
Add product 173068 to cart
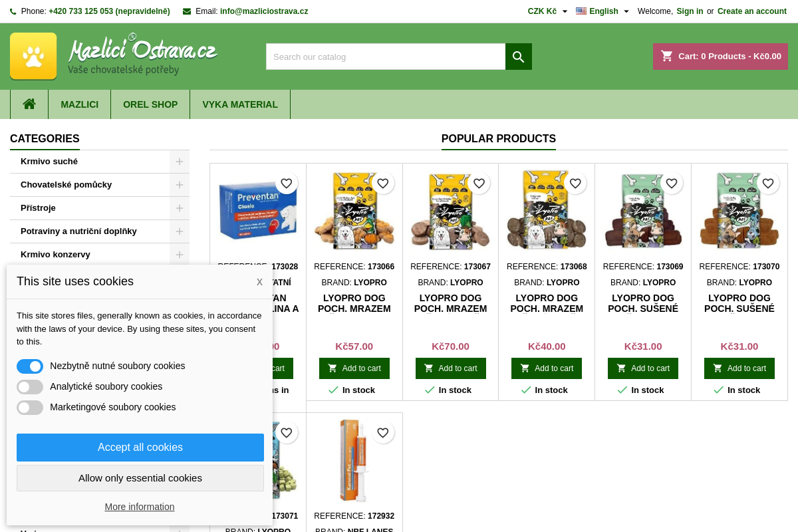tap(547, 368)
